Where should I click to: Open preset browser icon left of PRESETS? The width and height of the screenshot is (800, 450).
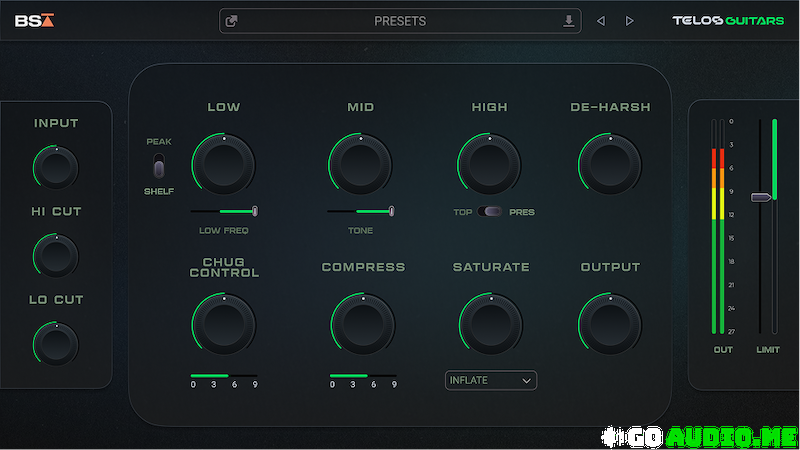(x=232, y=21)
